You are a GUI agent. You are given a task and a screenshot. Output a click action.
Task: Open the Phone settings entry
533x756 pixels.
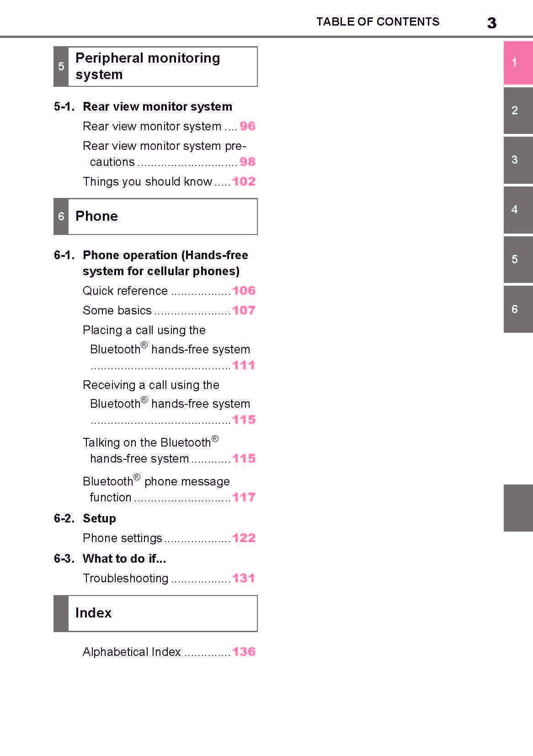coord(123,538)
